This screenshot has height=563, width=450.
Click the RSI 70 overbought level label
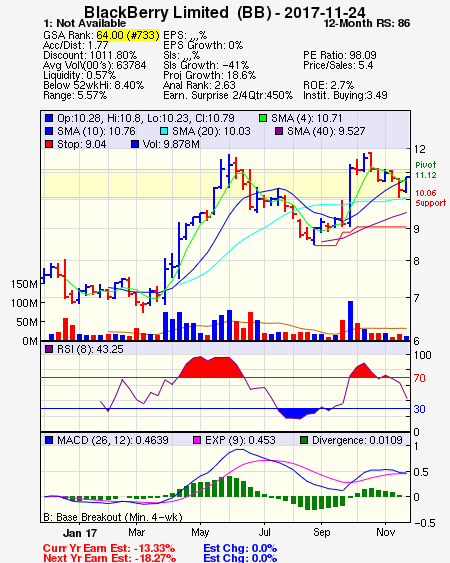(419, 378)
